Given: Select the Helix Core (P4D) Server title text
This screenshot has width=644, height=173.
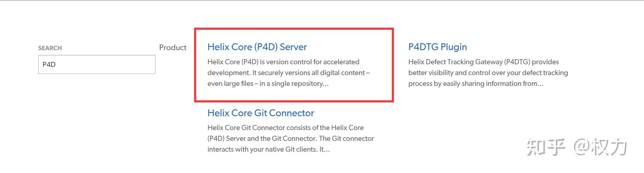Looking at the screenshot, I should click(257, 47).
